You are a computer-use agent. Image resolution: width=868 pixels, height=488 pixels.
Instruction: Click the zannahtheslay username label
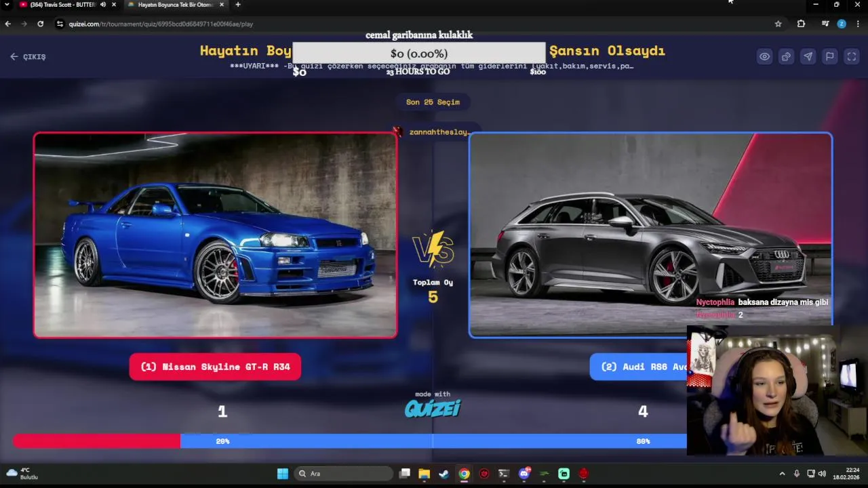(439, 132)
